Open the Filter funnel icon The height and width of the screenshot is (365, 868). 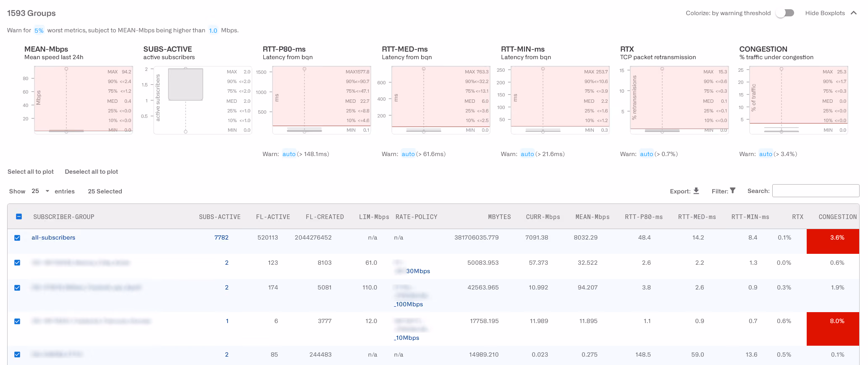tap(733, 190)
